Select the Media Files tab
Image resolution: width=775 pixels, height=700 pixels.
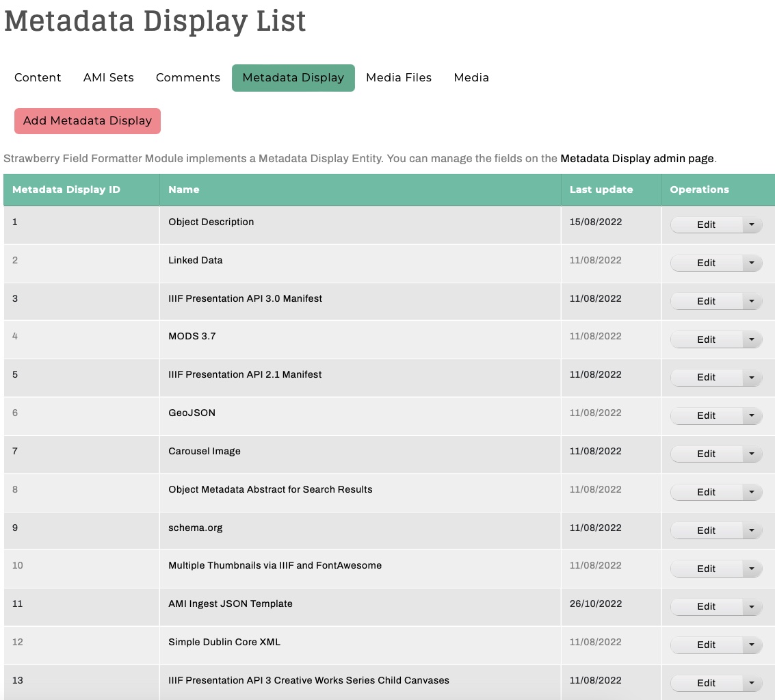tap(399, 78)
